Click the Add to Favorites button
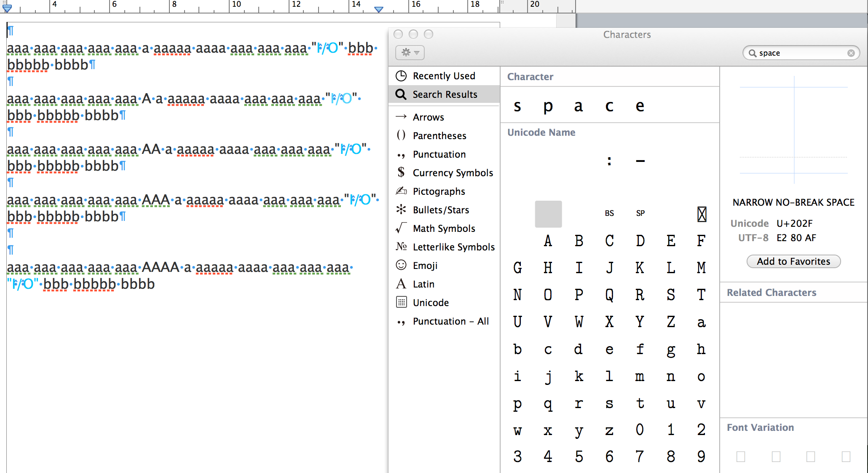 click(x=793, y=261)
